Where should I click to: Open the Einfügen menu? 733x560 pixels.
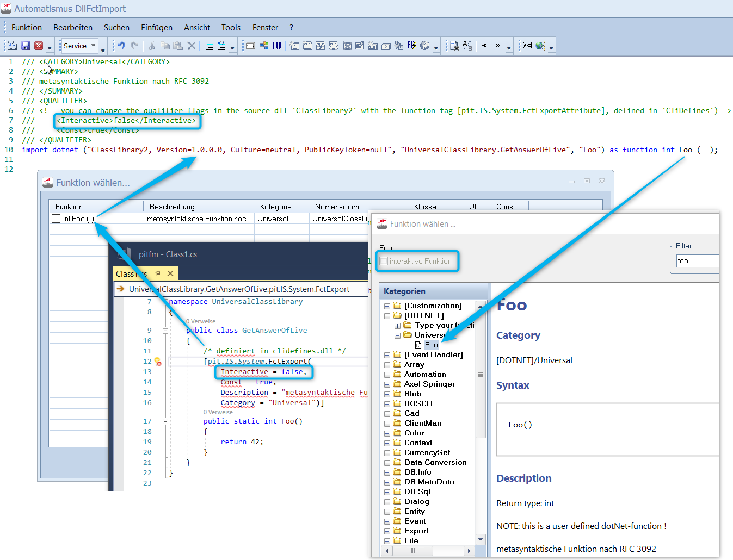[157, 28]
